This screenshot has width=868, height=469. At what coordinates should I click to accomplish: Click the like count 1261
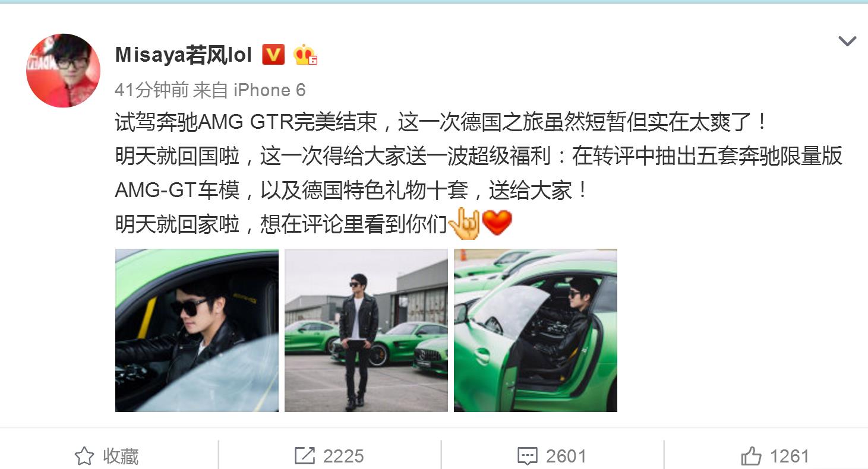point(790,456)
